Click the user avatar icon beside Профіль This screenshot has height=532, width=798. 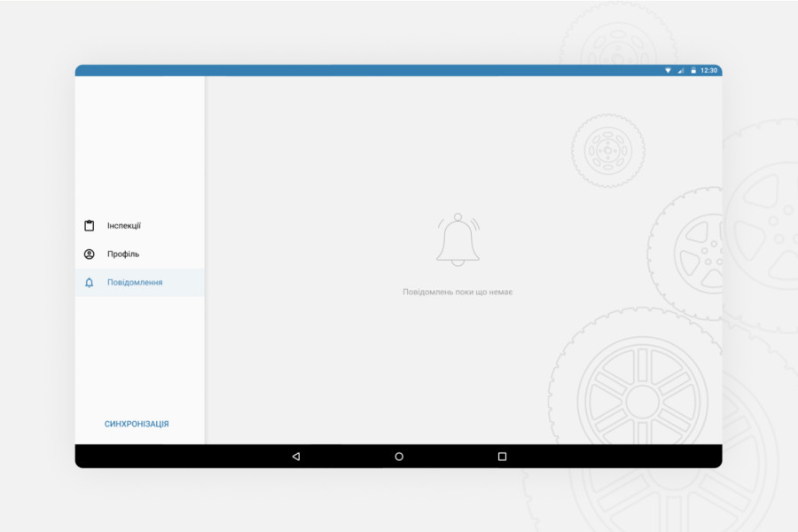tap(89, 254)
